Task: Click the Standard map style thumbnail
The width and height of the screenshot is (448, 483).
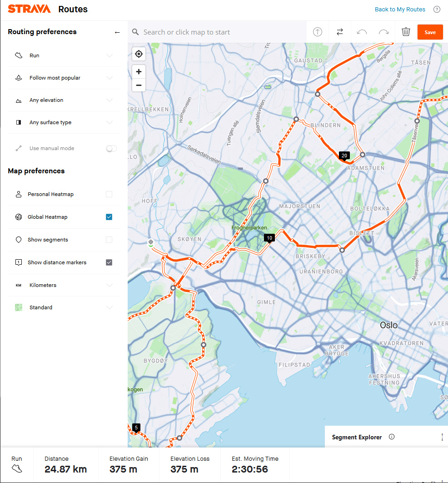Action: coord(19,307)
